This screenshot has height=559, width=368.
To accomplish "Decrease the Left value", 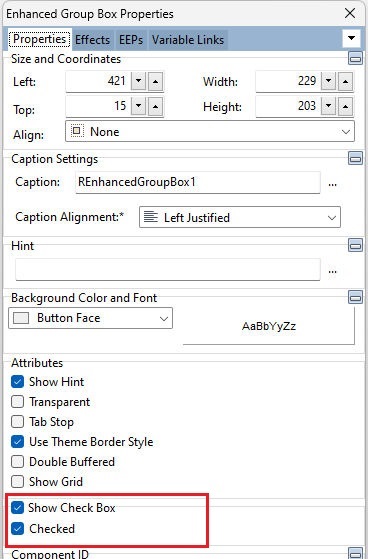I will click(x=139, y=81).
